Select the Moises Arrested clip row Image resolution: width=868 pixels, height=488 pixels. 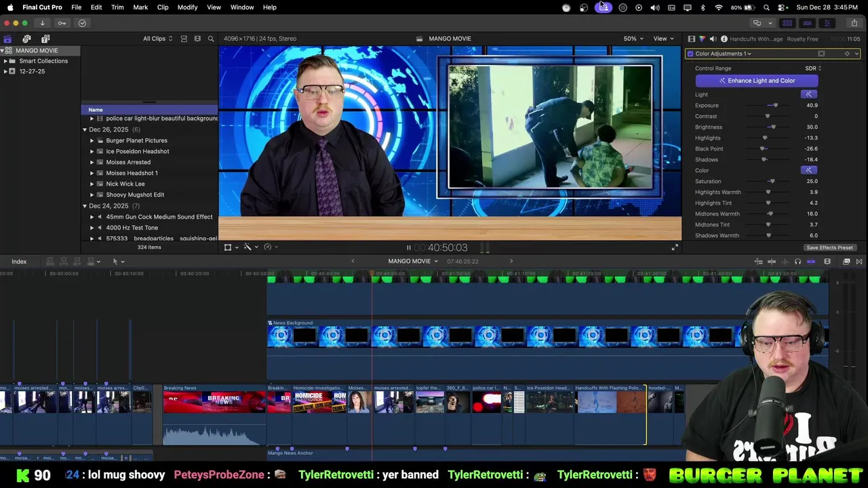tap(150, 162)
